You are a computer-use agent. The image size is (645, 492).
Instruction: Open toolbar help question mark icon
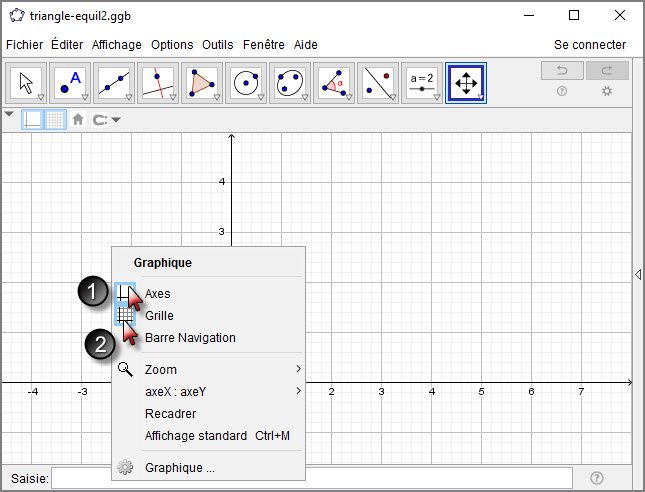(x=562, y=91)
